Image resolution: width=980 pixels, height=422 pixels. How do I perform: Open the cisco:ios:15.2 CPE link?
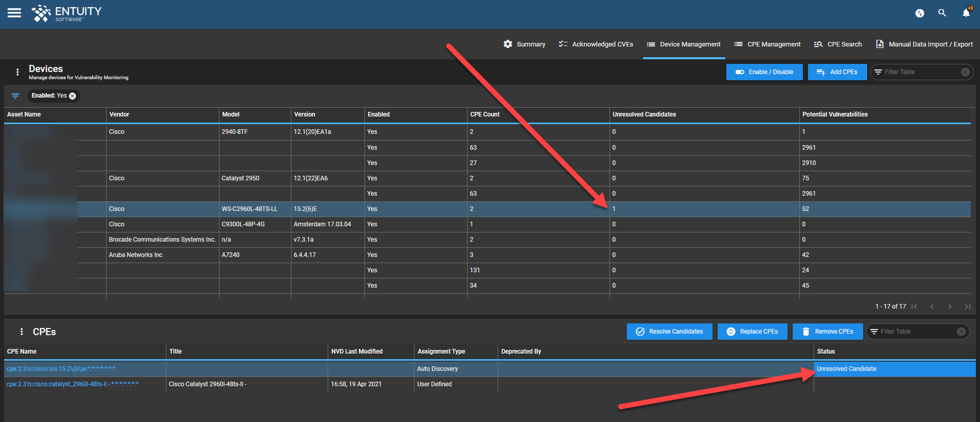point(61,369)
